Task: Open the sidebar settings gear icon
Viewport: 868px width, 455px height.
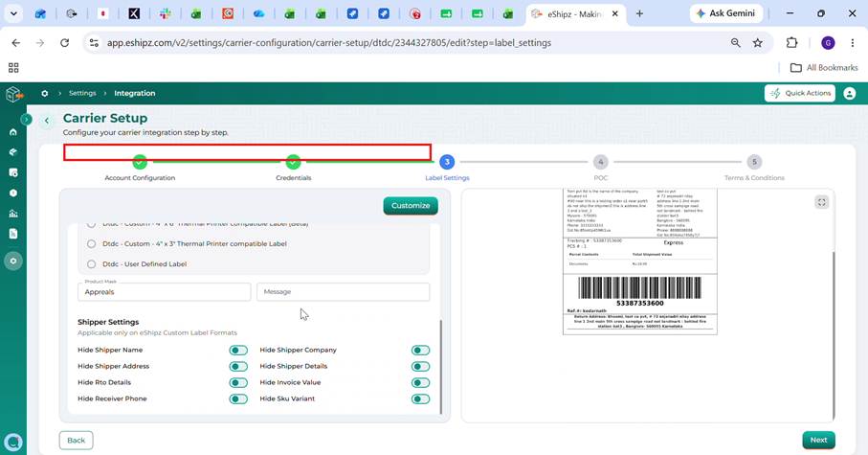Action: 13,262
